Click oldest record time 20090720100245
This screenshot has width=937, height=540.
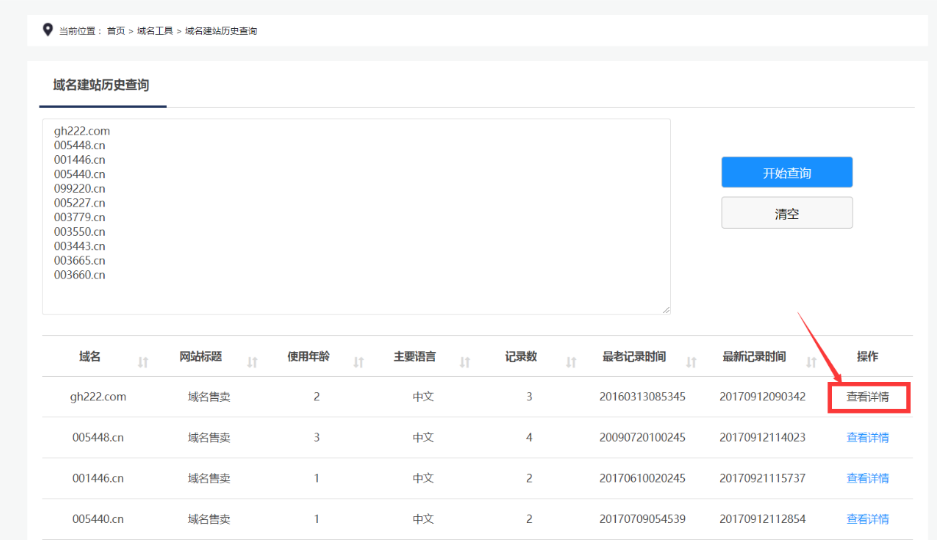642,437
